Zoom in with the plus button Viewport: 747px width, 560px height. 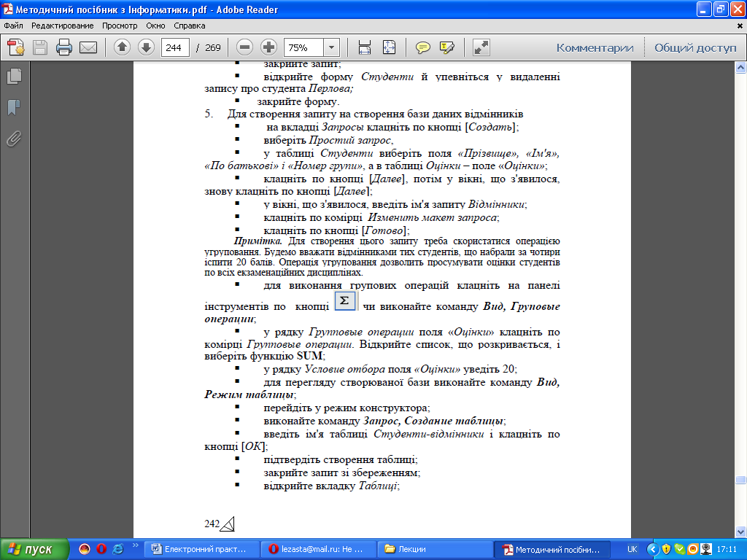coord(268,47)
